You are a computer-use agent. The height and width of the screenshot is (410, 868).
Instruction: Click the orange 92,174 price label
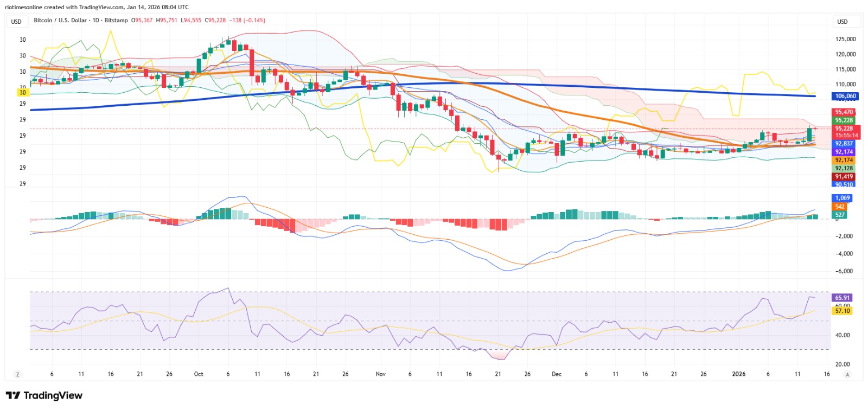(x=844, y=160)
